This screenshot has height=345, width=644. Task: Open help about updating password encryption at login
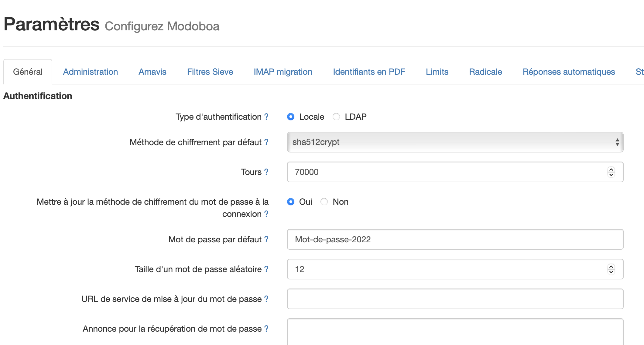[x=266, y=214]
